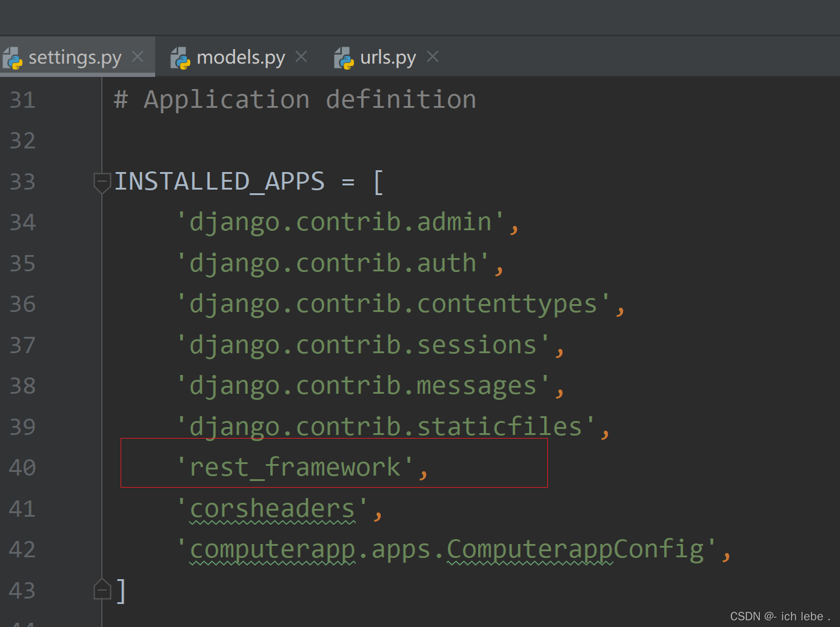
Task: Click line number 42 in gutter
Action: [22, 549]
